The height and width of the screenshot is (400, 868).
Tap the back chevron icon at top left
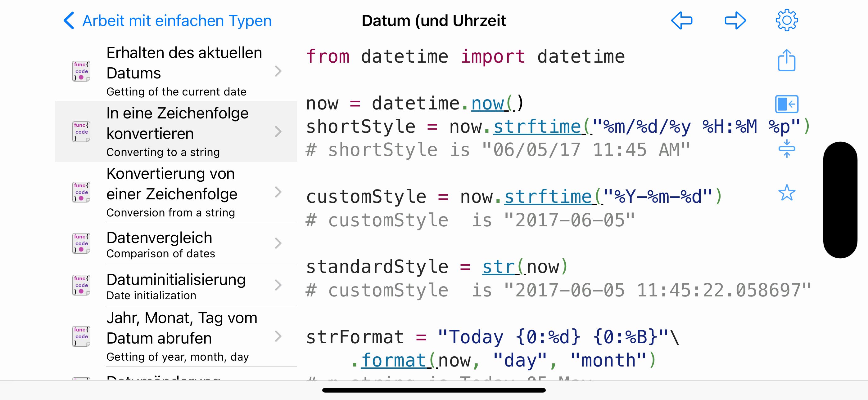(69, 21)
